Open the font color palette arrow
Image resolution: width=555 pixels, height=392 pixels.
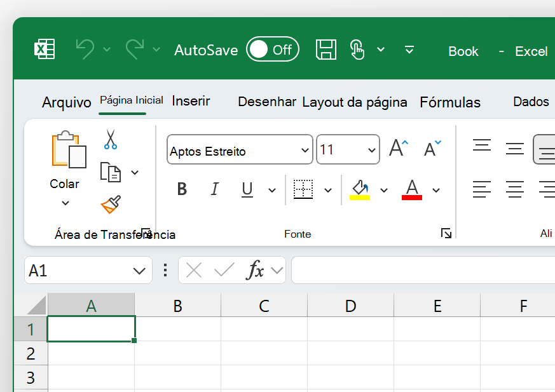pyautogui.click(x=436, y=191)
